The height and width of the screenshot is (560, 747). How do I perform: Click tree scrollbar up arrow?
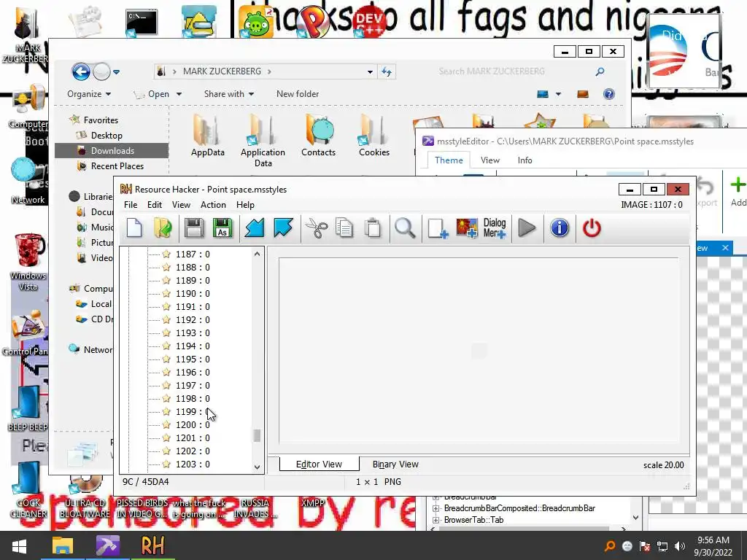(x=258, y=254)
